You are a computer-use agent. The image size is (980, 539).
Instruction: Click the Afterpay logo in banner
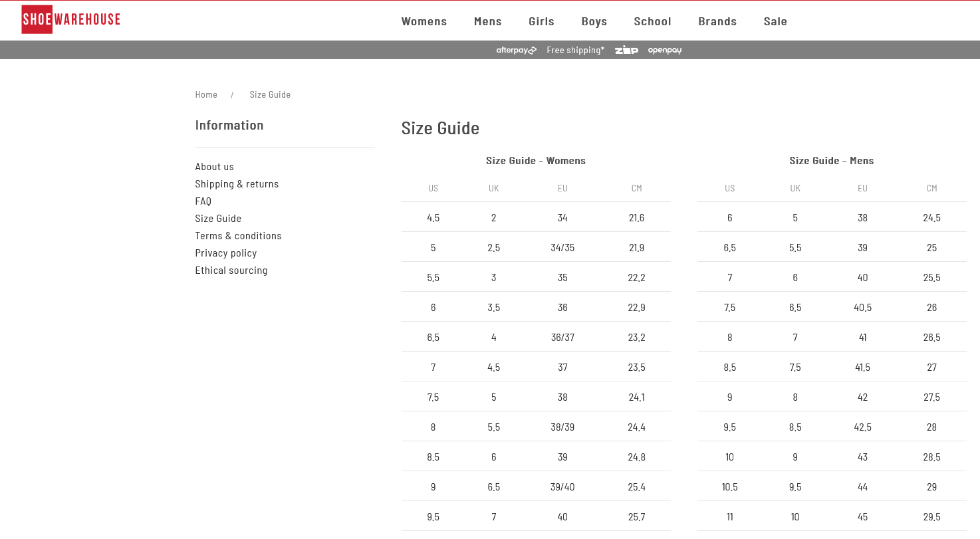pyautogui.click(x=516, y=51)
